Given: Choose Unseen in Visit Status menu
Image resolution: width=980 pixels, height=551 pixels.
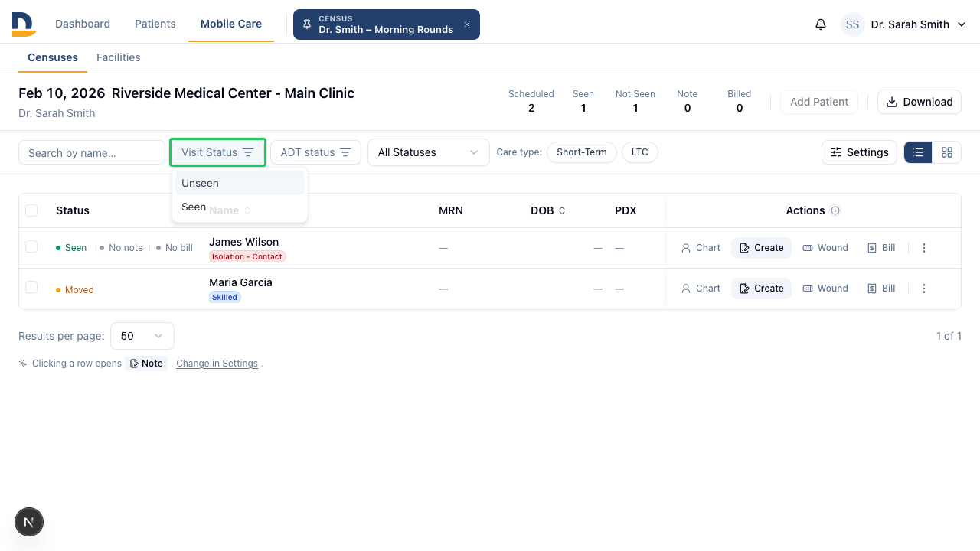Looking at the screenshot, I should 240,183.
